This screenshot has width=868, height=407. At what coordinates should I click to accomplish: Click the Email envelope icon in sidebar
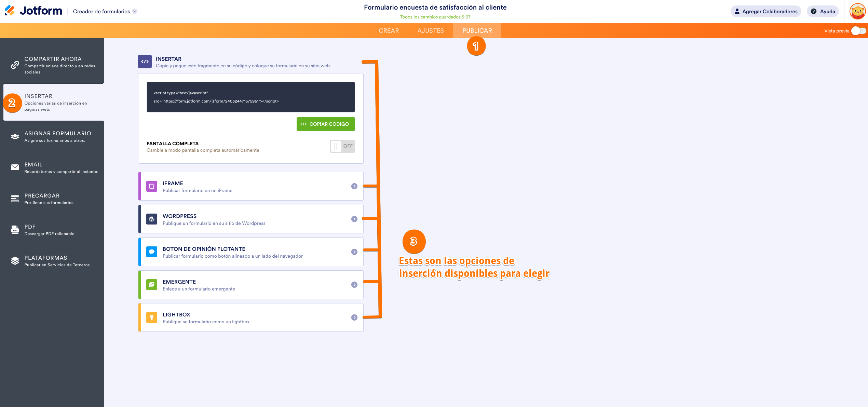15,167
